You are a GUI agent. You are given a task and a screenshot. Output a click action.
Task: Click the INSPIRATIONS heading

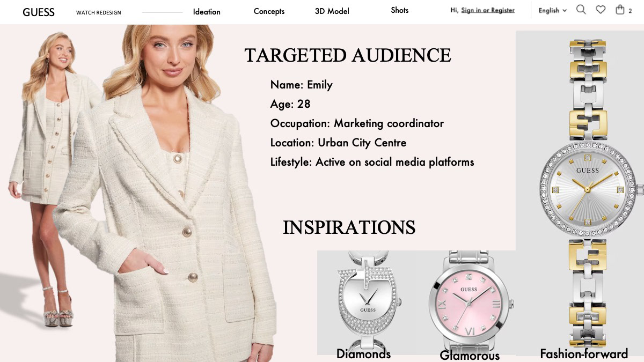pos(349,227)
